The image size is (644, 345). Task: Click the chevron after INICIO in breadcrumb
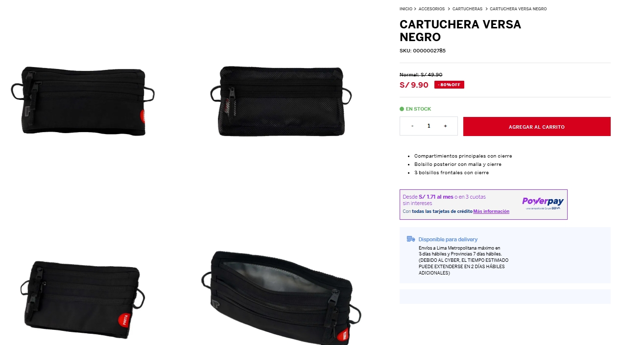coord(415,9)
